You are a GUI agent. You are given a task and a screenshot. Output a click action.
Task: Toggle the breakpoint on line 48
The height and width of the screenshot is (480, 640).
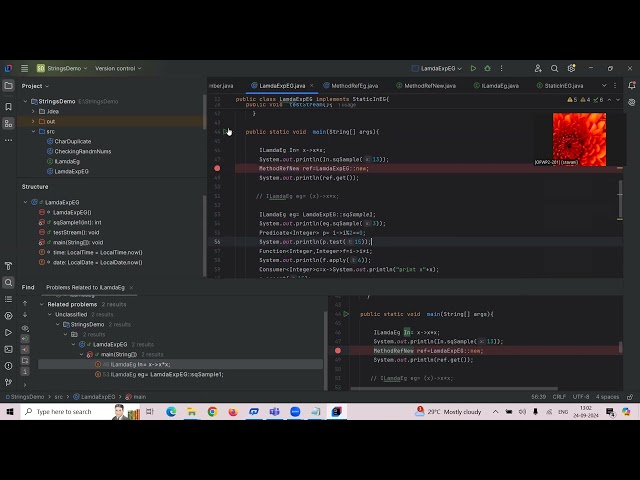click(x=217, y=168)
